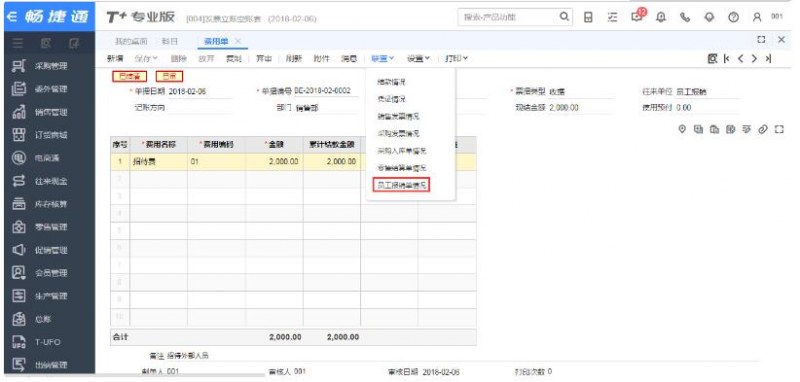Switch to the 我的桌面 tab
800x382 pixels.
coord(131,41)
